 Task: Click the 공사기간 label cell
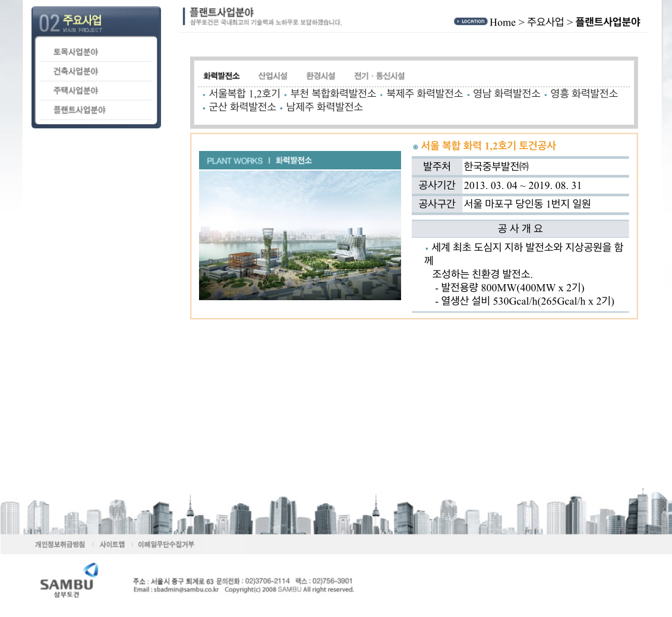click(x=437, y=185)
